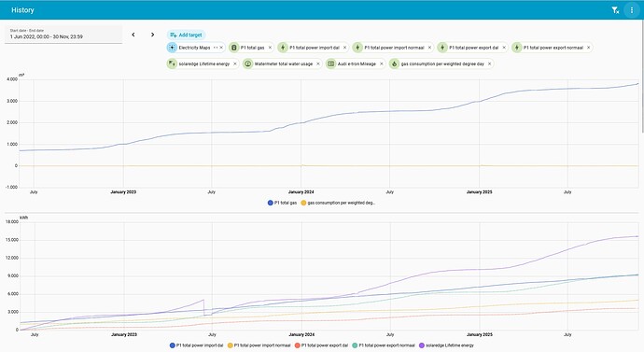Expand the Electricity Maps target chip
This screenshot has width=644, height=352.
(x=216, y=48)
